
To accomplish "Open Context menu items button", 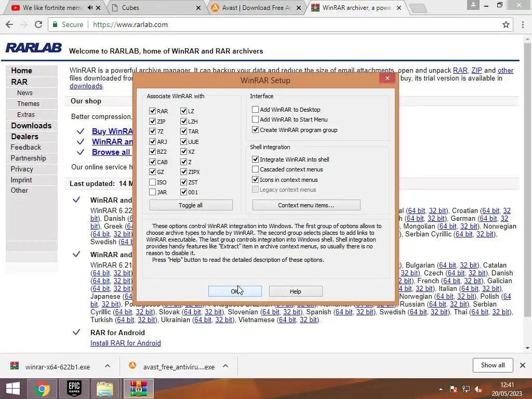I will (306, 205).
